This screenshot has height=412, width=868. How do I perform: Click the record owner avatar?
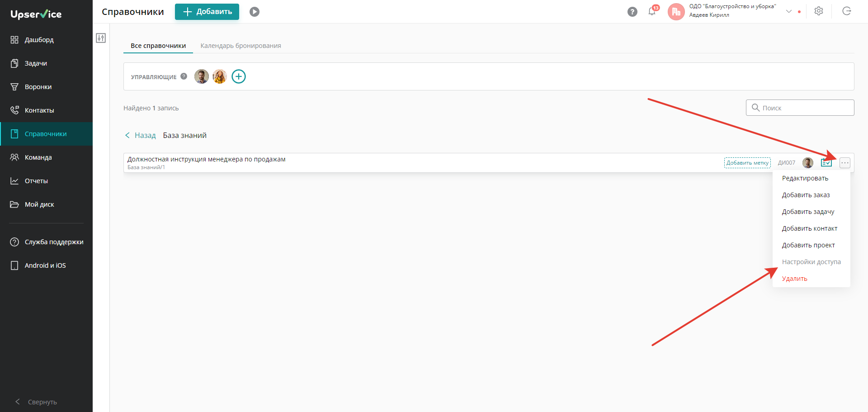(x=808, y=163)
